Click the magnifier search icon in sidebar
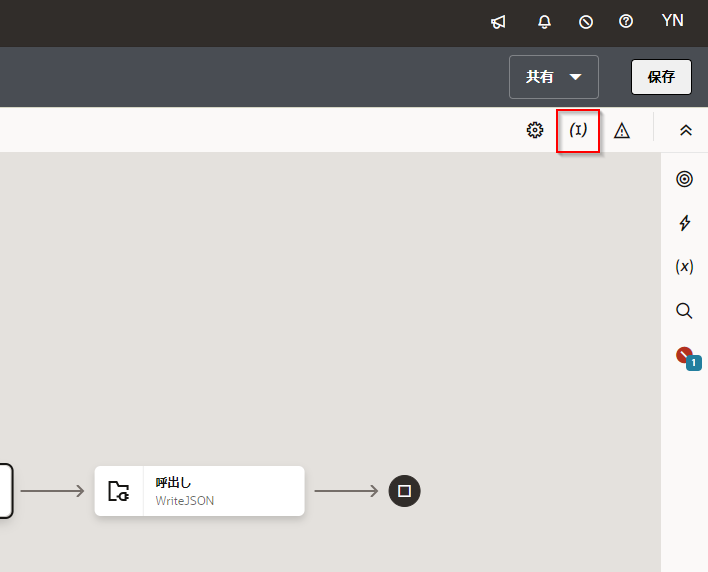Viewport: 708px width, 572px height. click(684, 311)
